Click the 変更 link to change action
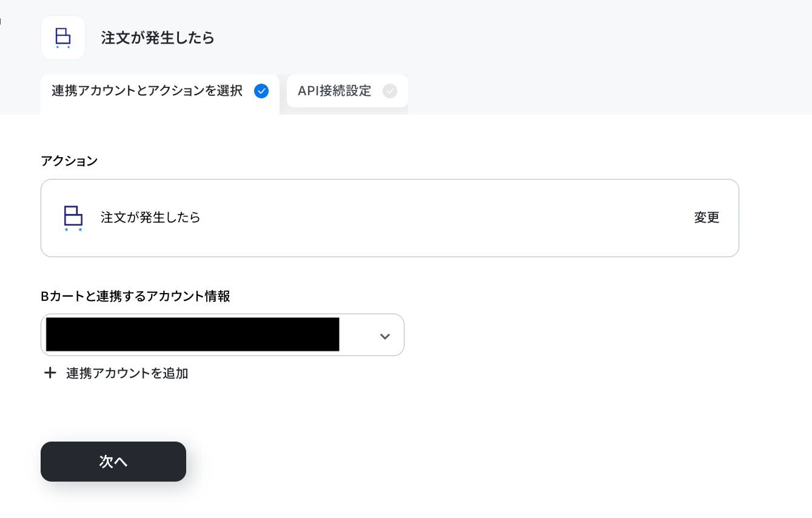Viewport: 812px width, 518px height. pyautogui.click(x=706, y=218)
